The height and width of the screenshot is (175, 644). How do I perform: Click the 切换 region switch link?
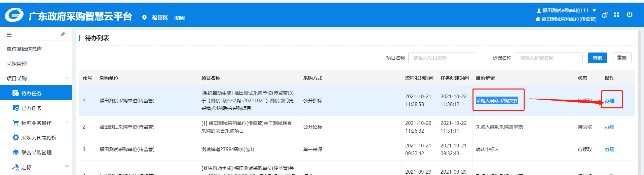pyautogui.click(x=180, y=18)
